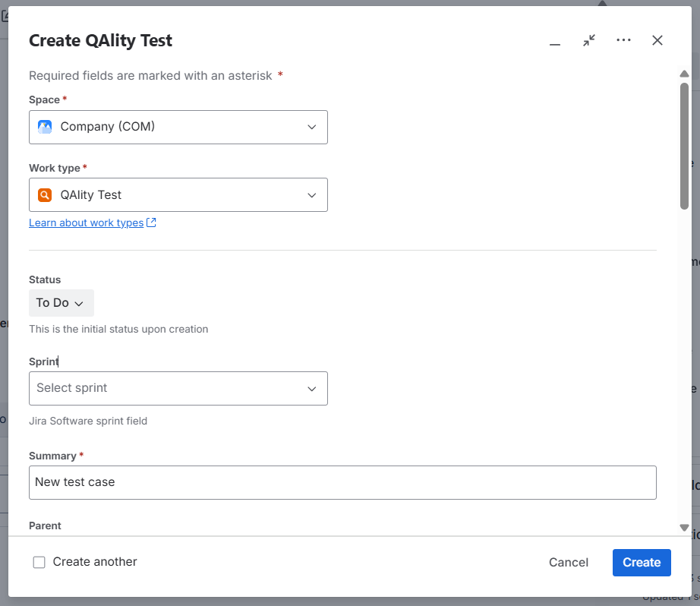700x606 pixels.
Task: Click the Status field label
Action: [x=45, y=279]
